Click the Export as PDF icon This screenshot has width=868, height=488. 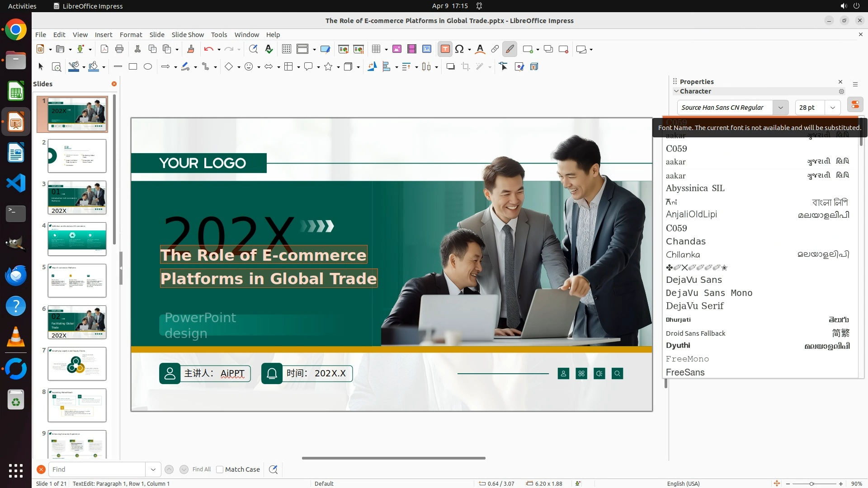pyautogui.click(x=104, y=49)
